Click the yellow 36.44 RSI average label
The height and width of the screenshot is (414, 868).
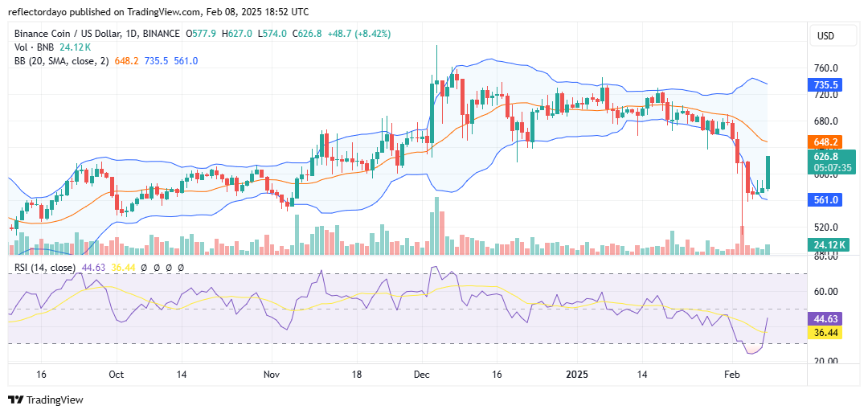[x=825, y=332]
